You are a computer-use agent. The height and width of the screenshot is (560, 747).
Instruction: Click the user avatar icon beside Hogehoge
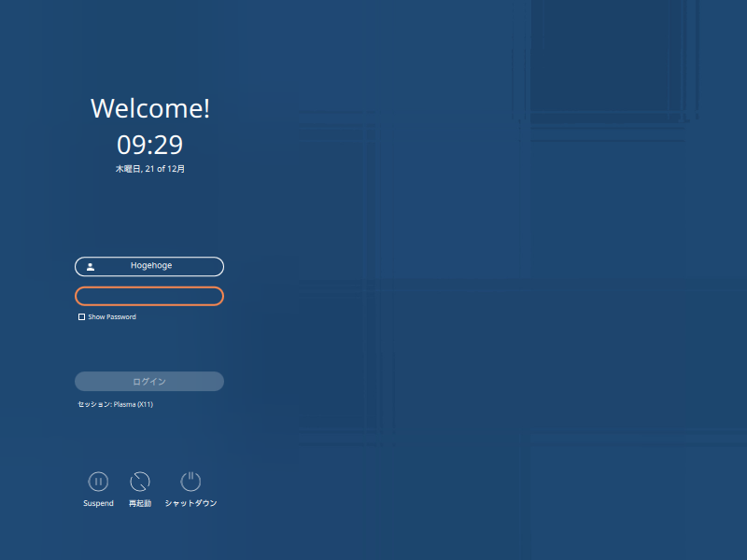click(x=91, y=267)
